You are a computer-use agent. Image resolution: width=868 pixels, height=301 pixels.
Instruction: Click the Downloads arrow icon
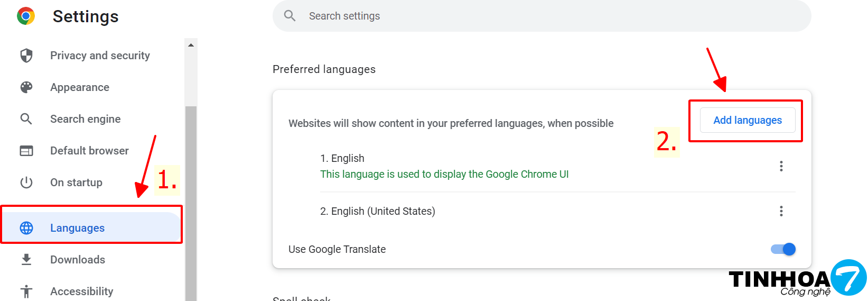pos(26,260)
